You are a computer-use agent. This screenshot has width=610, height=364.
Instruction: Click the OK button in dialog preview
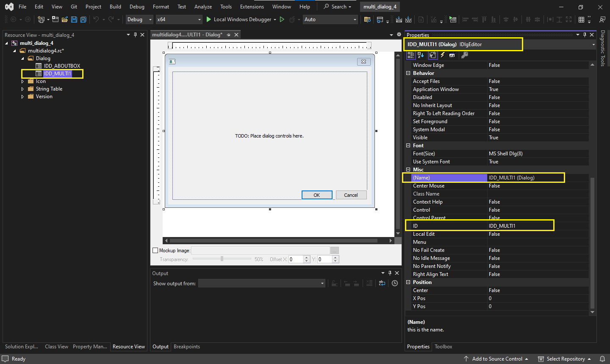[x=316, y=195]
